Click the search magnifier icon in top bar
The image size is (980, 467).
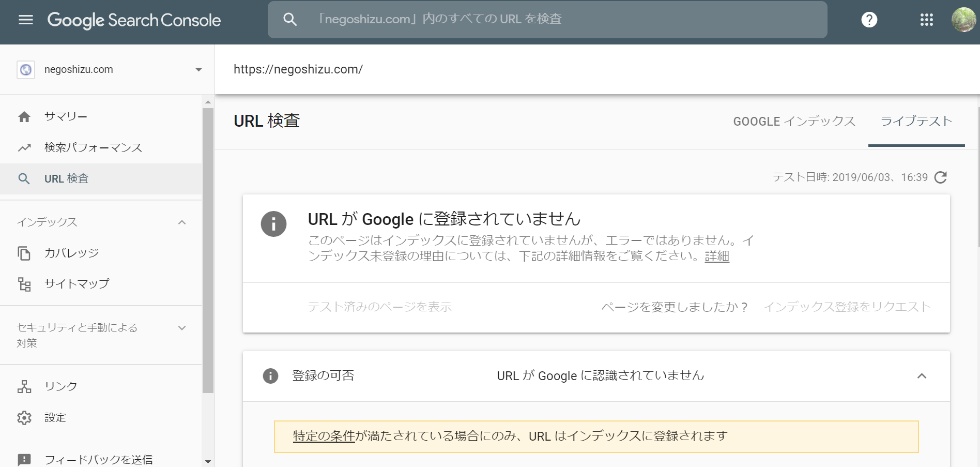point(290,20)
